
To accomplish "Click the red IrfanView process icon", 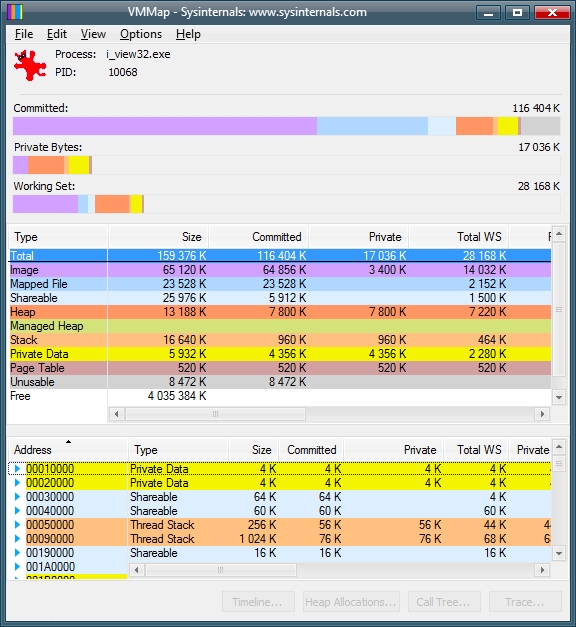I will (30, 65).
